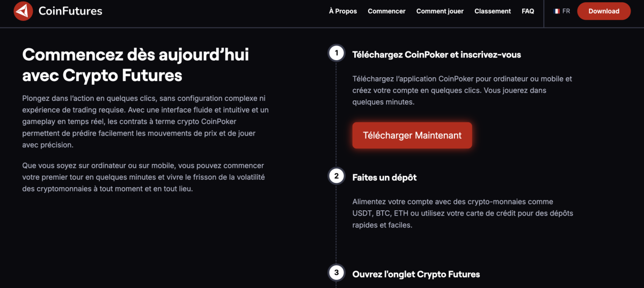
Task: Click the Faites un dépôt heading
Action: click(x=384, y=178)
